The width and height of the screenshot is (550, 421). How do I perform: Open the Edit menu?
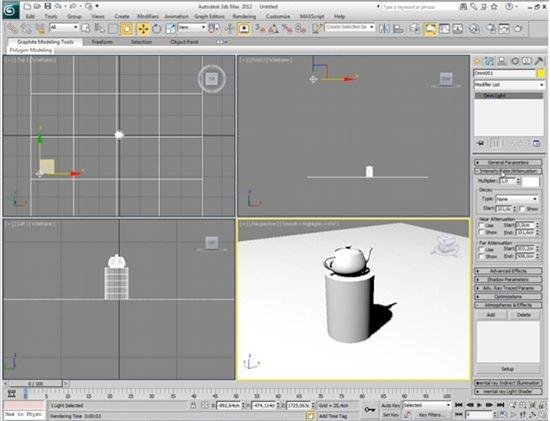click(x=30, y=16)
